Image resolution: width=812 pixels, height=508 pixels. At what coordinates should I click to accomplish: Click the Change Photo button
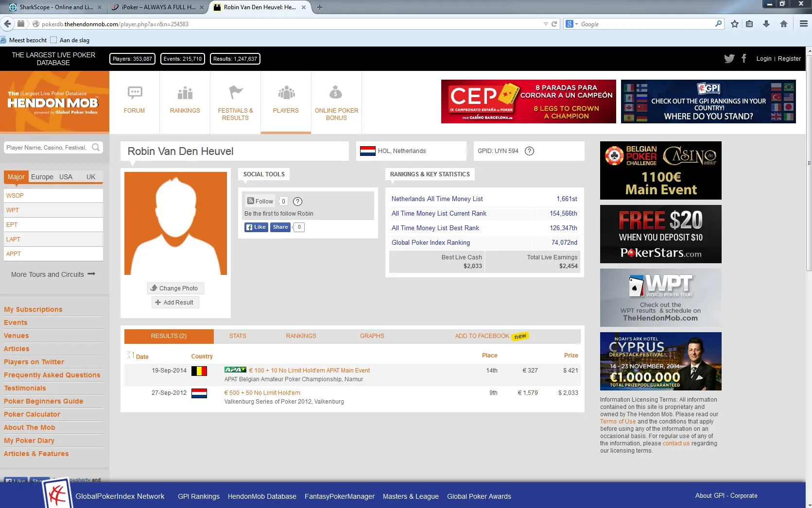click(175, 288)
